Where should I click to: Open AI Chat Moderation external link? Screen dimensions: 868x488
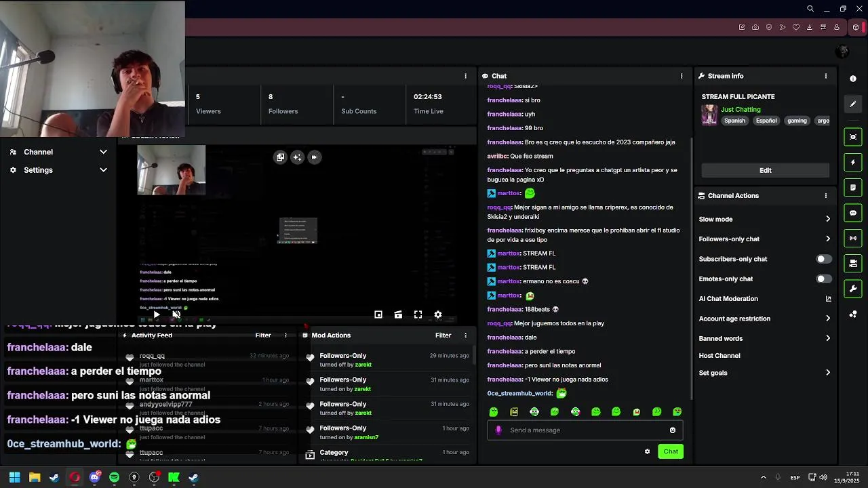coord(828,299)
